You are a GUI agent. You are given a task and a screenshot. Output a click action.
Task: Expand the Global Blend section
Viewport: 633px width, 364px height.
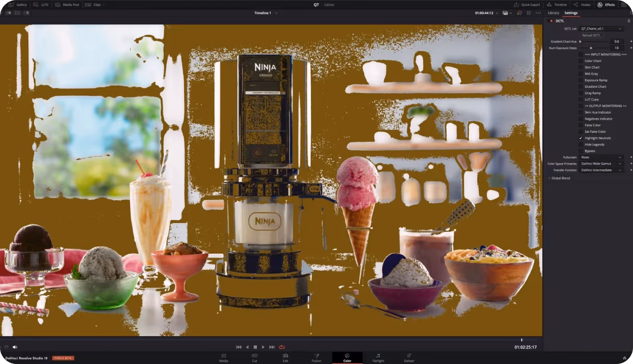coord(559,178)
